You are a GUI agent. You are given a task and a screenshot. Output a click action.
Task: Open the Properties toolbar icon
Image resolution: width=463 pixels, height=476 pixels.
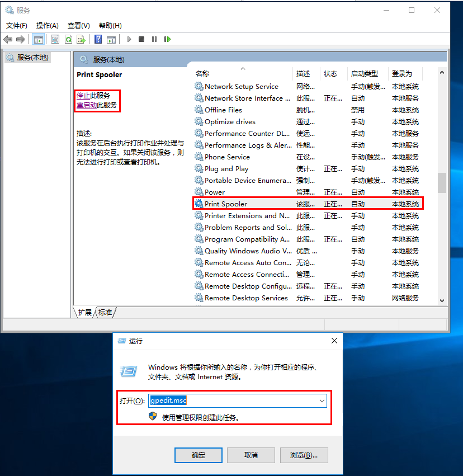(55, 39)
